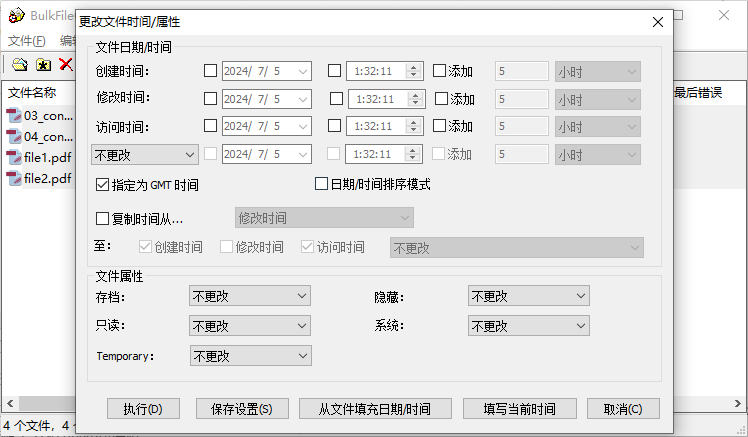The width and height of the screenshot is (748, 437).
Task: Check the 复制时间从 option
Action: pos(102,219)
